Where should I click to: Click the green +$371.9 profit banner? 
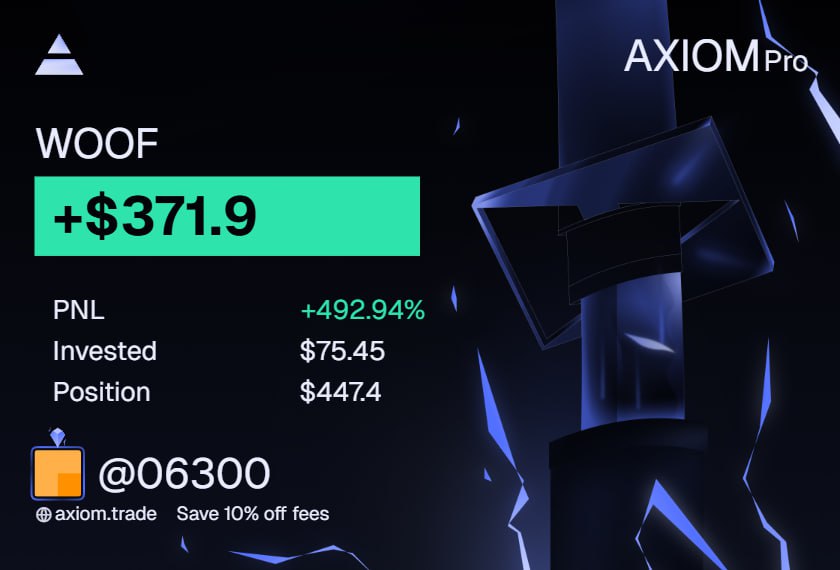tap(227, 216)
